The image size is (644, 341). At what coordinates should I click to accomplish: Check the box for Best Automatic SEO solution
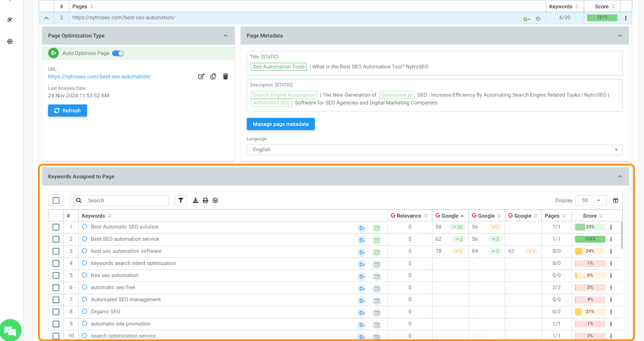56,227
